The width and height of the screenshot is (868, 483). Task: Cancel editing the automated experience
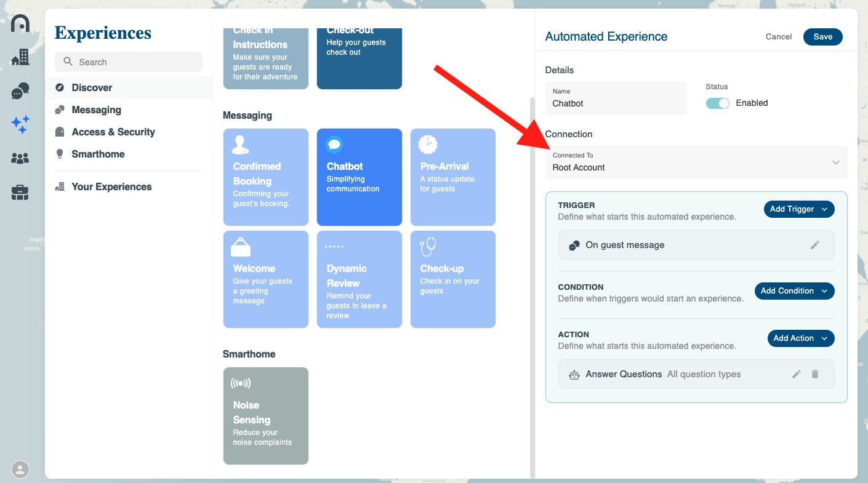(x=778, y=37)
